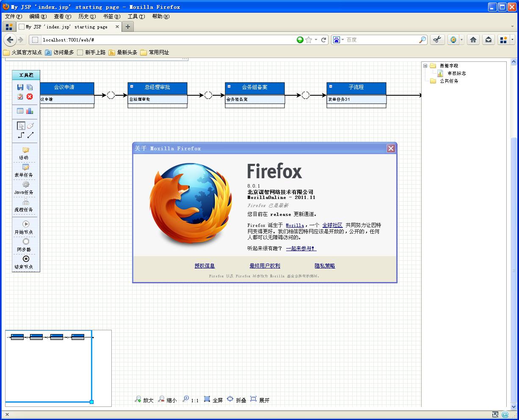Open the 授权信息 link
Image resolution: width=519 pixels, height=420 pixels.
pyautogui.click(x=204, y=266)
